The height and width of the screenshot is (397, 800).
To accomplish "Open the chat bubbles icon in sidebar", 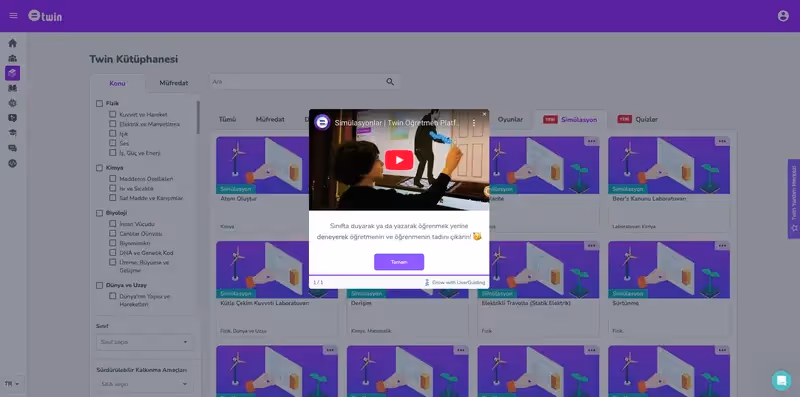I will (x=13, y=148).
